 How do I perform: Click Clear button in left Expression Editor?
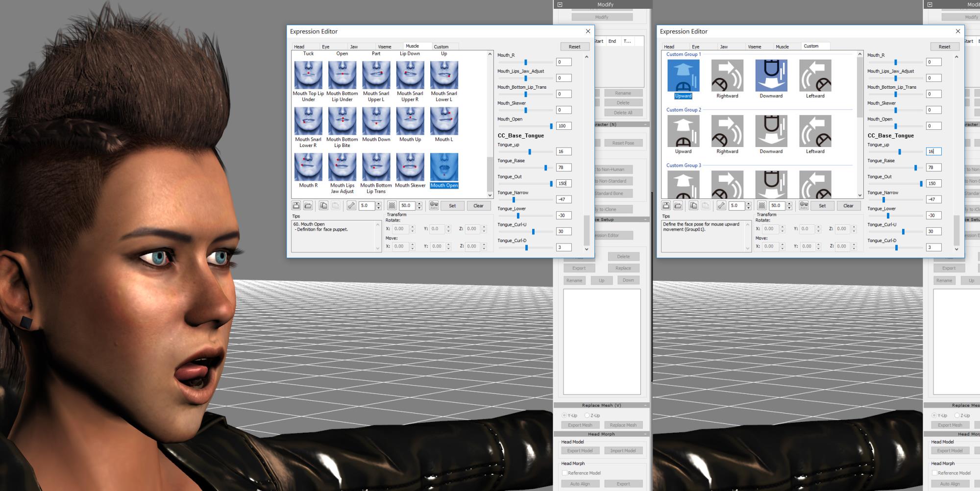(478, 206)
